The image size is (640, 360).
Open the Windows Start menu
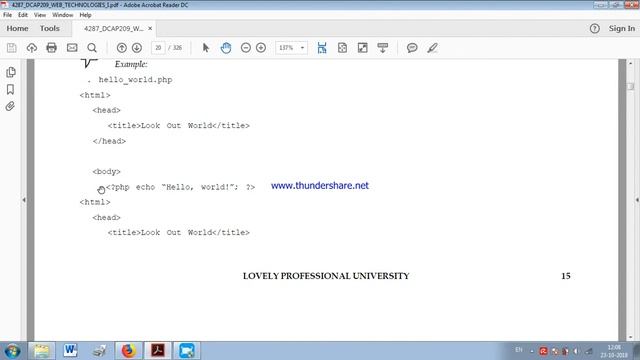pyautogui.click(x=12, y=351)
